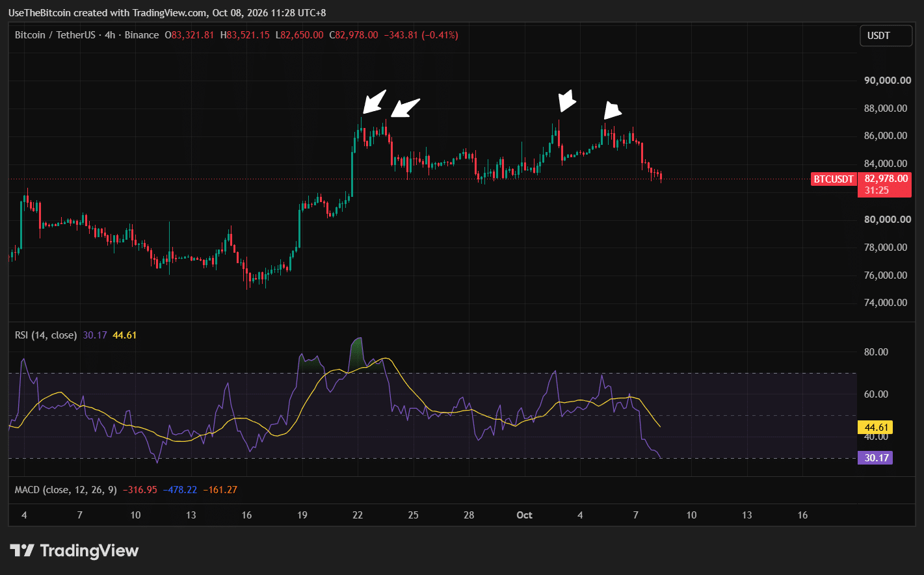Click the red BTCUSDT price label tag
This screenshot has width=924, height=575.
[834, 179]
